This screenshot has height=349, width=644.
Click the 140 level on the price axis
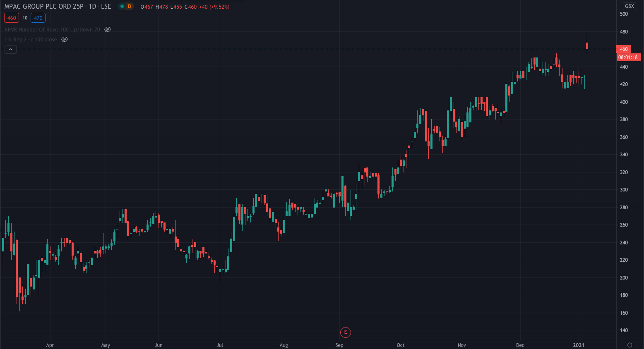[624, 330]
